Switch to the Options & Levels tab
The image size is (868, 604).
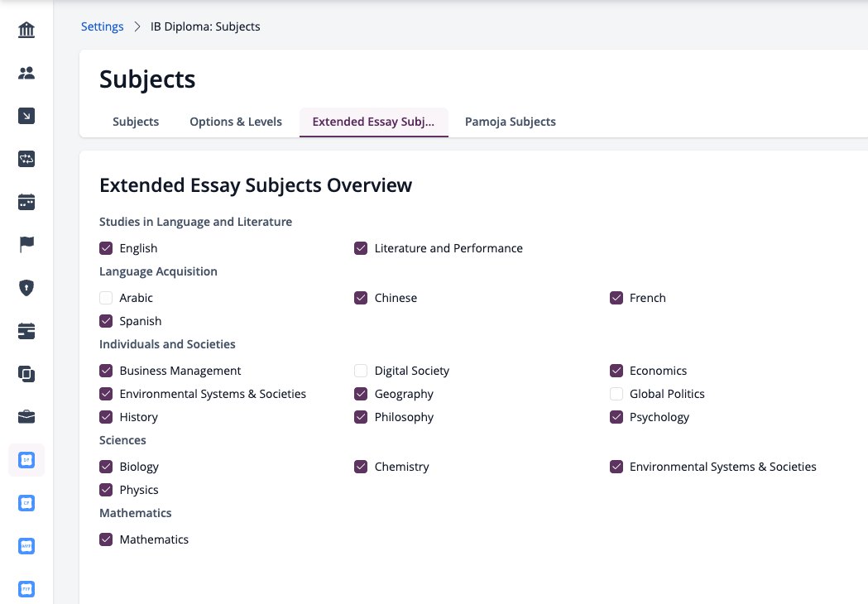pos(236,122)
